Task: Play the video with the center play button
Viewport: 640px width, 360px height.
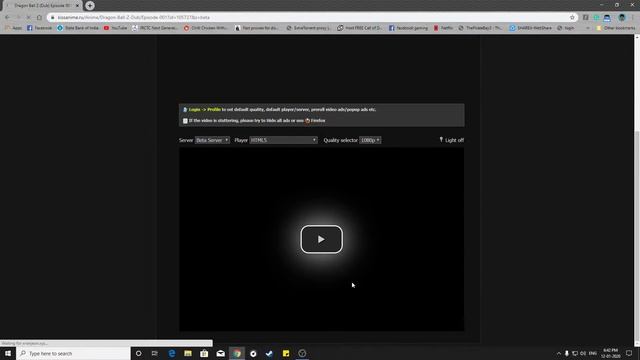Action: pyautogui.click(x=321, y=239)
